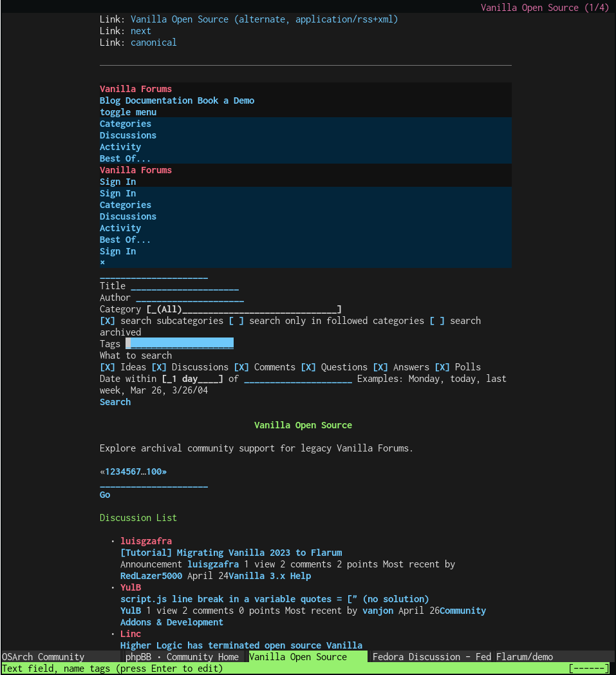Click the highlighted Tags text field
Image resolution: width=616 pixels, height=675 pixels.
point(180,343)
